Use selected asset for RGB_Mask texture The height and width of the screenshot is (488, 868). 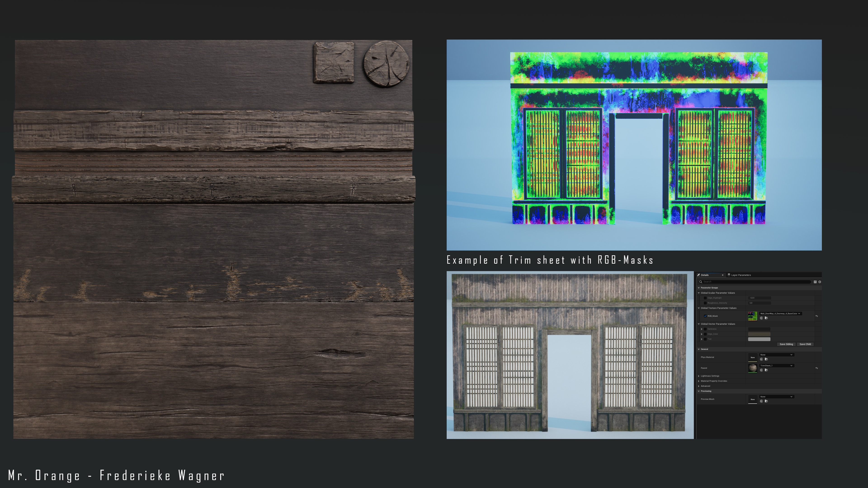761,318
